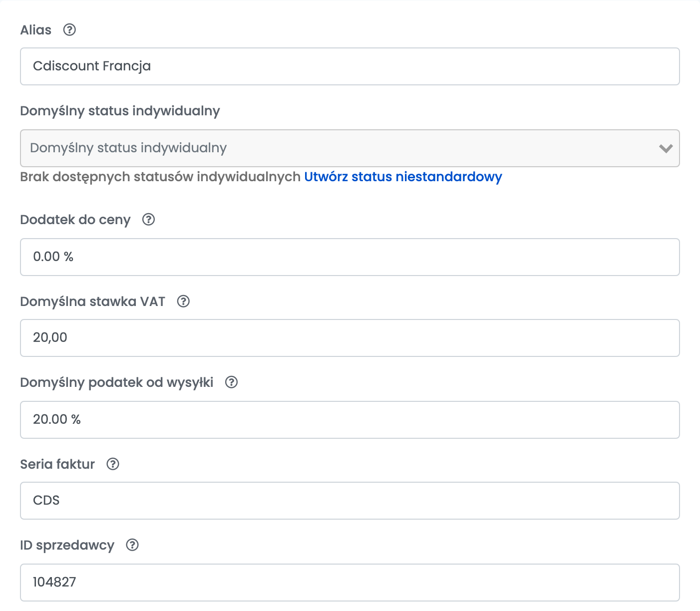Focus the Domyślny podatek od wysyłki field

[x=350, y=420]
